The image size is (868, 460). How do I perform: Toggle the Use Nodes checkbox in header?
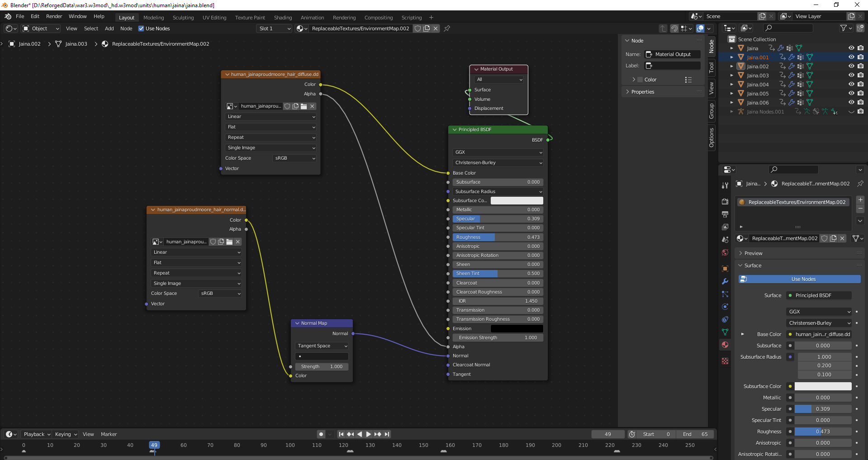click(141, 28)
